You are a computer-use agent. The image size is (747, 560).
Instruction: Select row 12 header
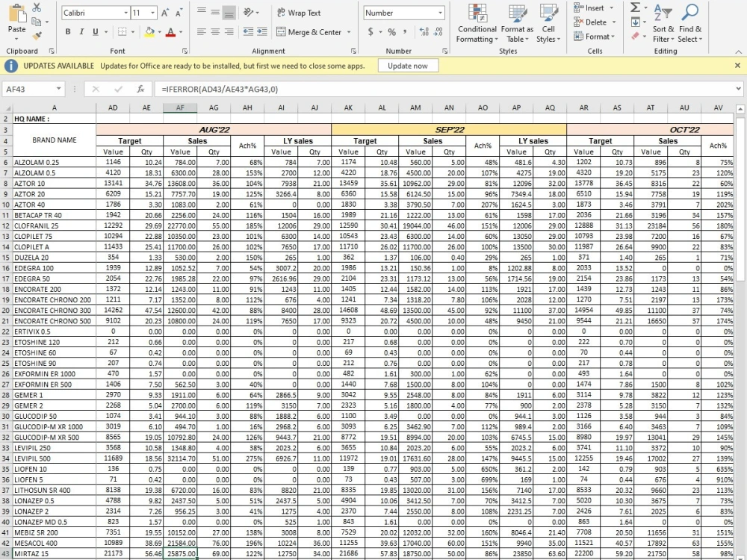pyautogui.click(x=6, y=225)
